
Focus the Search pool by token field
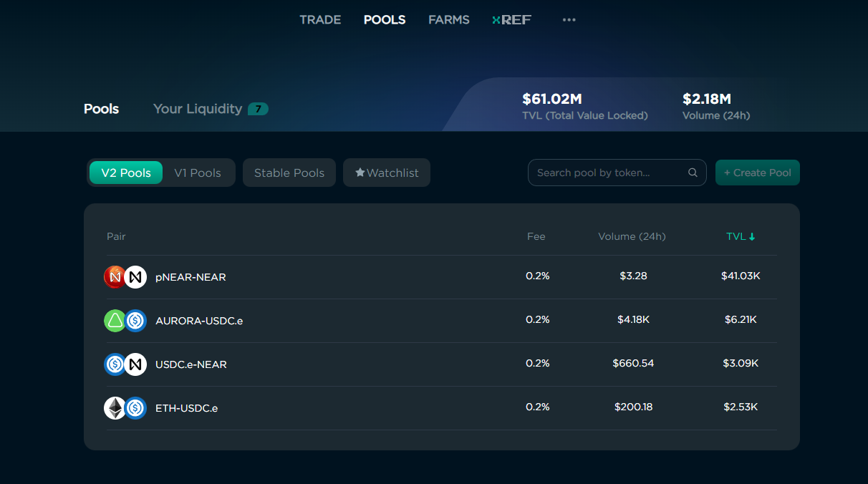[609, 173]
